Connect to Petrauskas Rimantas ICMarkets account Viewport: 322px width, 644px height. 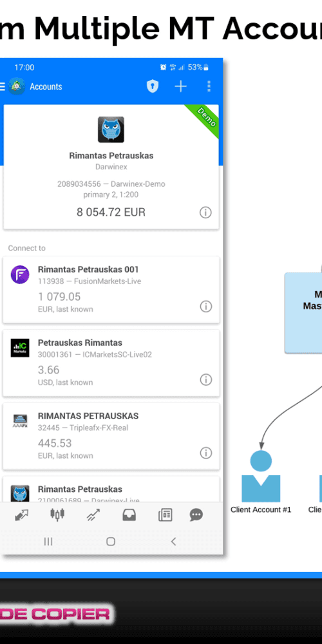[111, 363]
